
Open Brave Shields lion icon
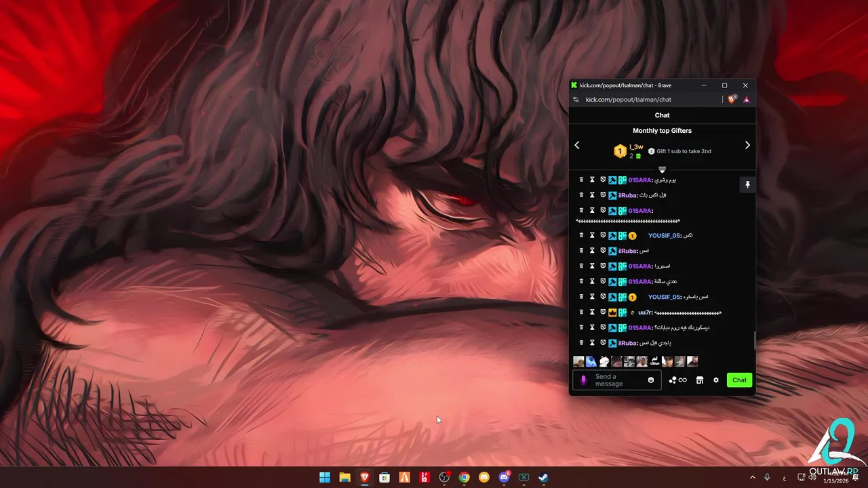[732, 99]
